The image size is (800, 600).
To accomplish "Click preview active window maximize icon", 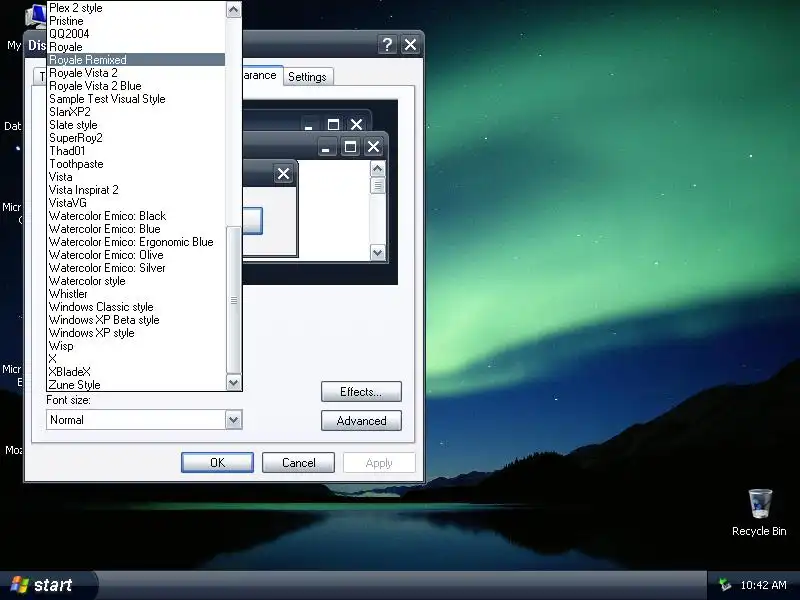I will 350,147.
